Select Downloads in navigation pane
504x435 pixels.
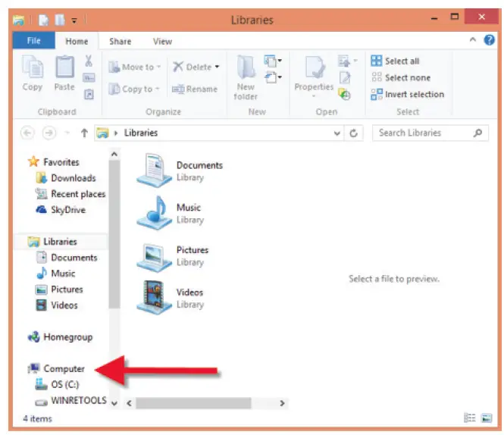click(66, 178)
